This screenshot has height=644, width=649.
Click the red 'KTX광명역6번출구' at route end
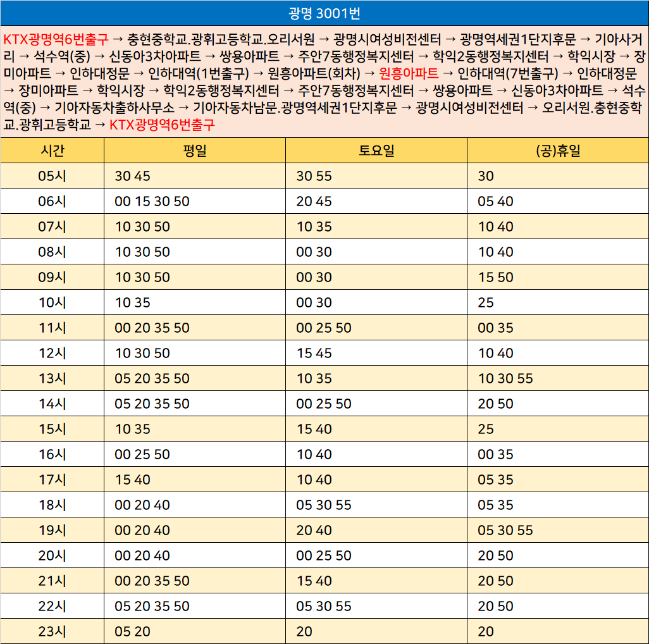162,125
